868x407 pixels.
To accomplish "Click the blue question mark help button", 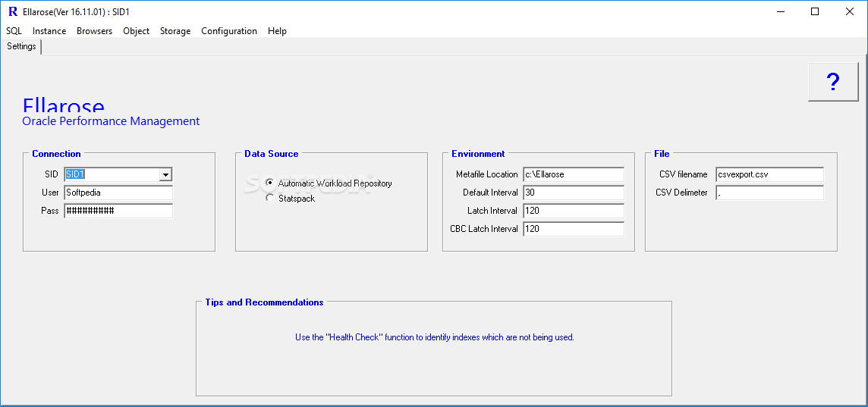I will (x=833, y=82).
